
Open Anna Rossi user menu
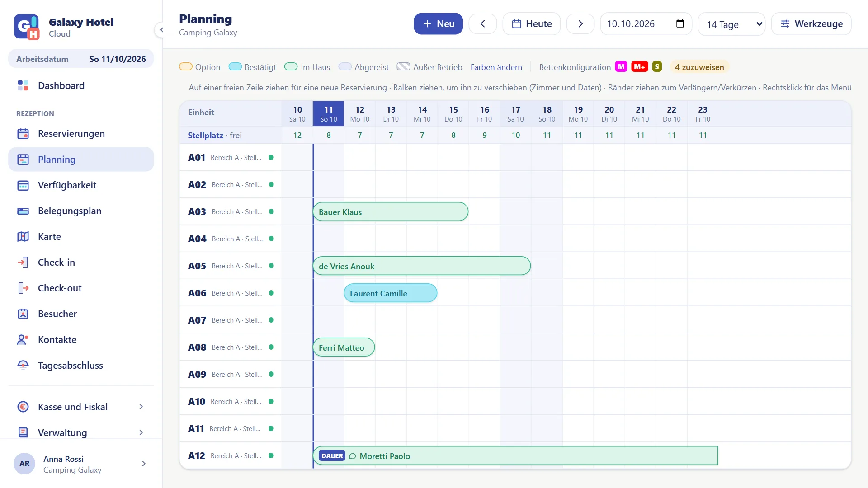(81, 464)
